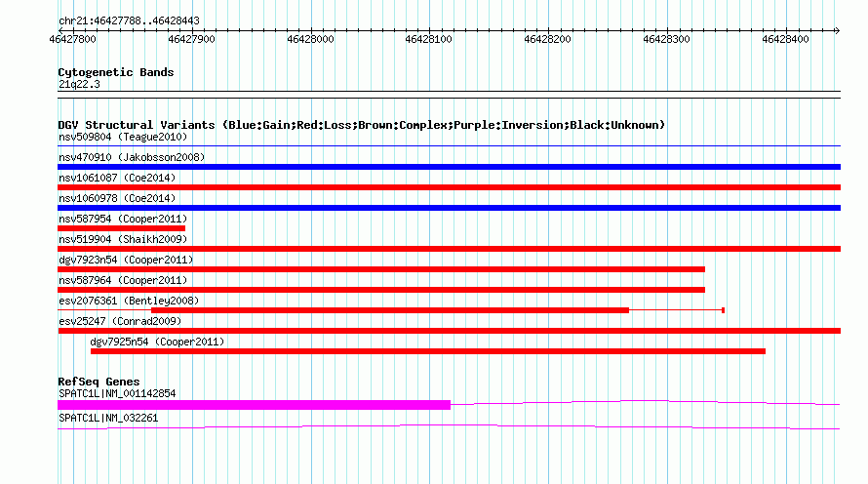Click the nsv1060978 (Coe2014) label

(117, 198)
